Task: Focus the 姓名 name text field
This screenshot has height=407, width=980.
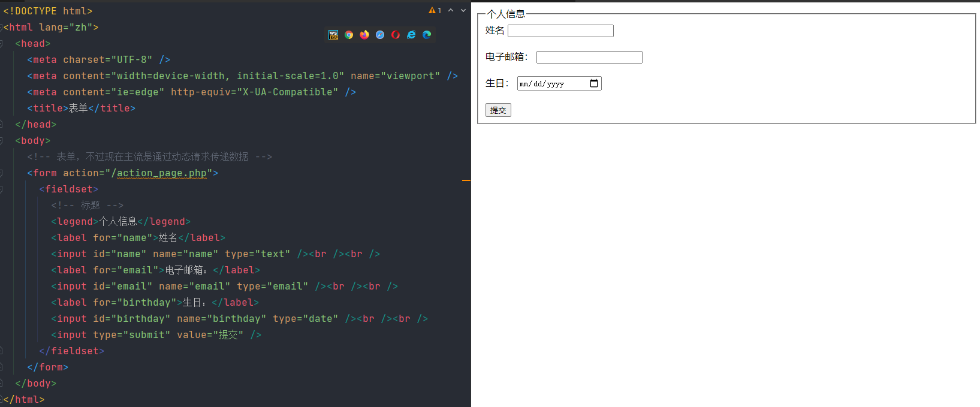Action: tap(560, 31)
